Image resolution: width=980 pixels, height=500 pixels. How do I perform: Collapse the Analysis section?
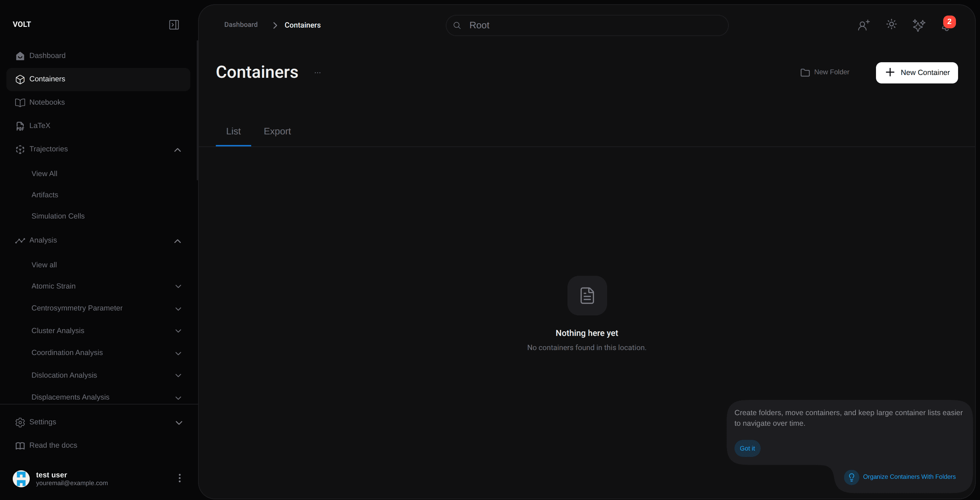pyautogui.click(x=177, y=241)
